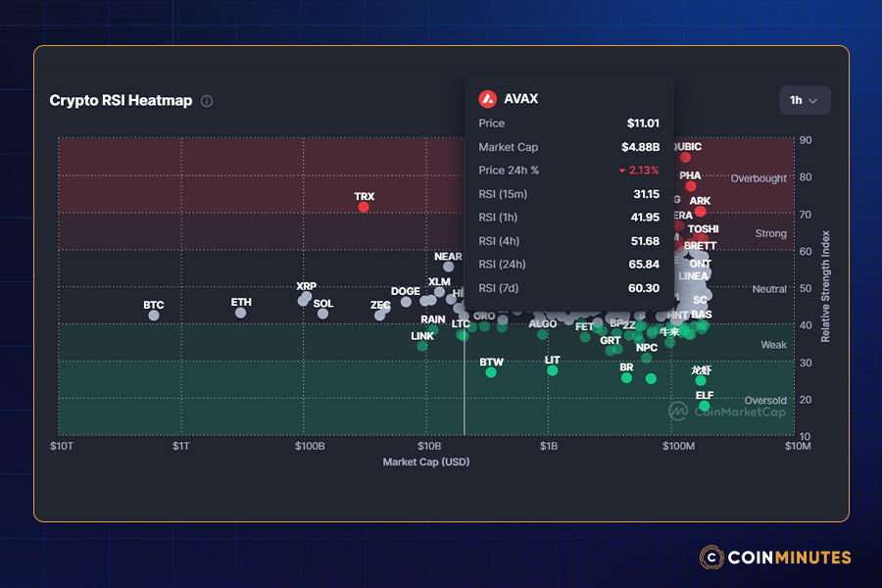Image resolution: width=882 pixels, height=588 pixels.
Task: Click the $100M axis tick label
Action: tap(678, 446)
